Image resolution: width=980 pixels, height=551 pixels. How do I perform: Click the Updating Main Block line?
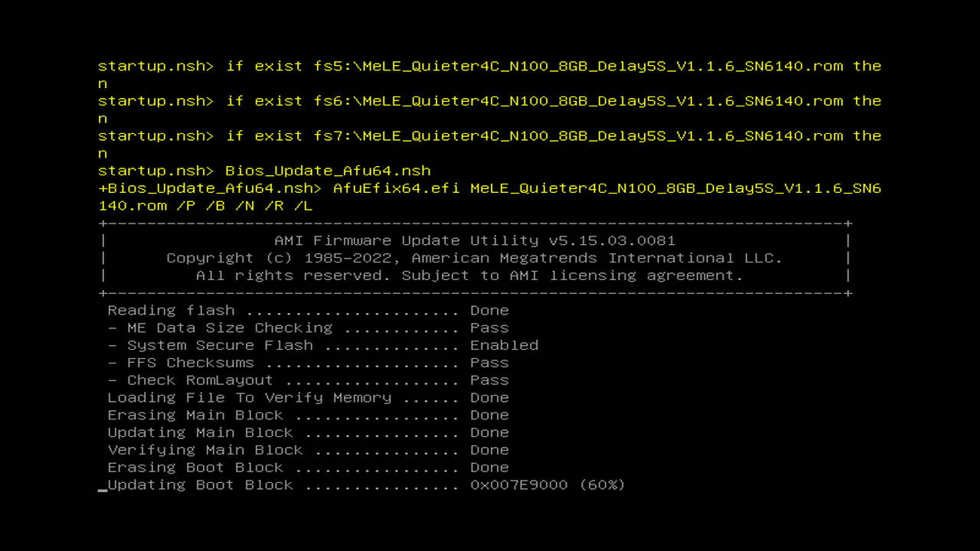click(308, 432)
